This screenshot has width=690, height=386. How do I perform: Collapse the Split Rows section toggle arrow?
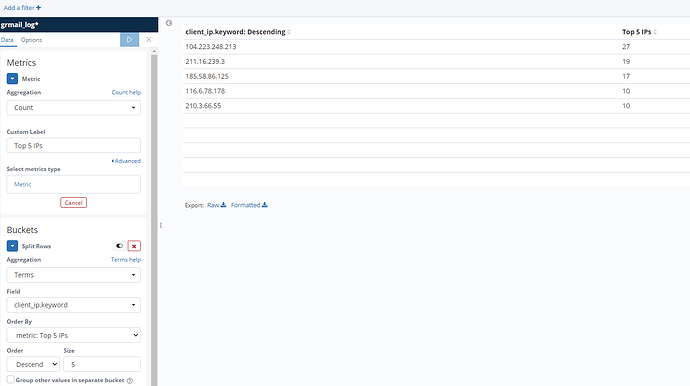12,246
